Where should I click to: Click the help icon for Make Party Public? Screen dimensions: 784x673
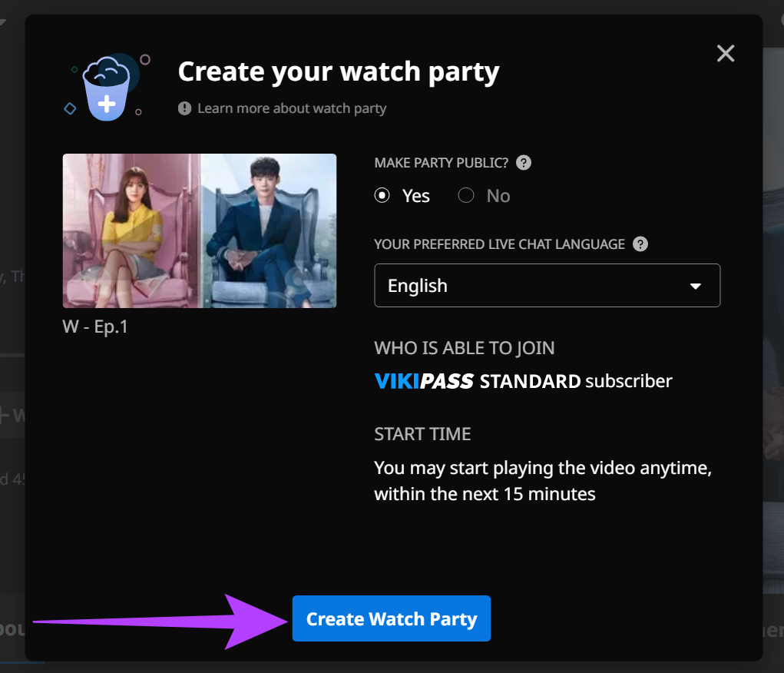pos(524,163)
